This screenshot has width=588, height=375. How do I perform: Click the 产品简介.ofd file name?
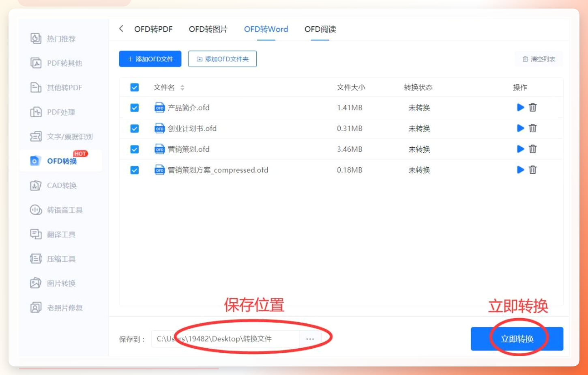click(x=189, y=108)
